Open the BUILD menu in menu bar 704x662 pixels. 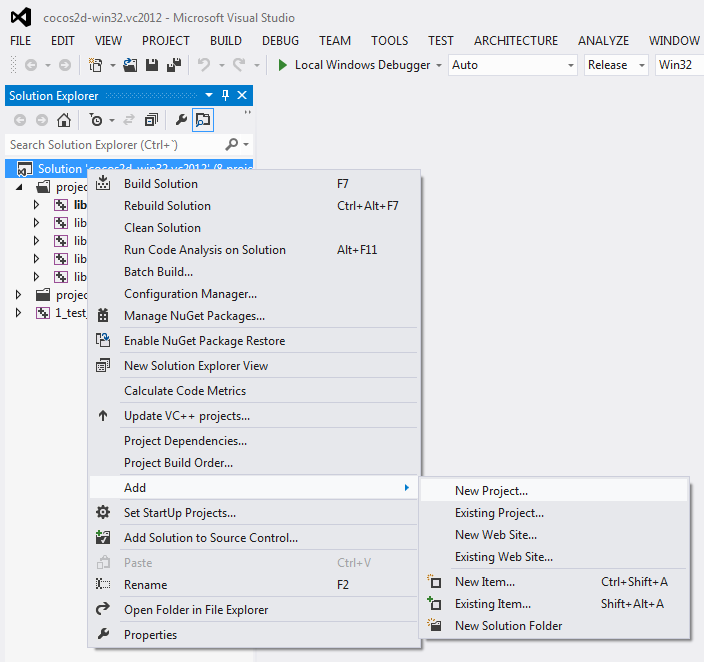tap(225, 41)
